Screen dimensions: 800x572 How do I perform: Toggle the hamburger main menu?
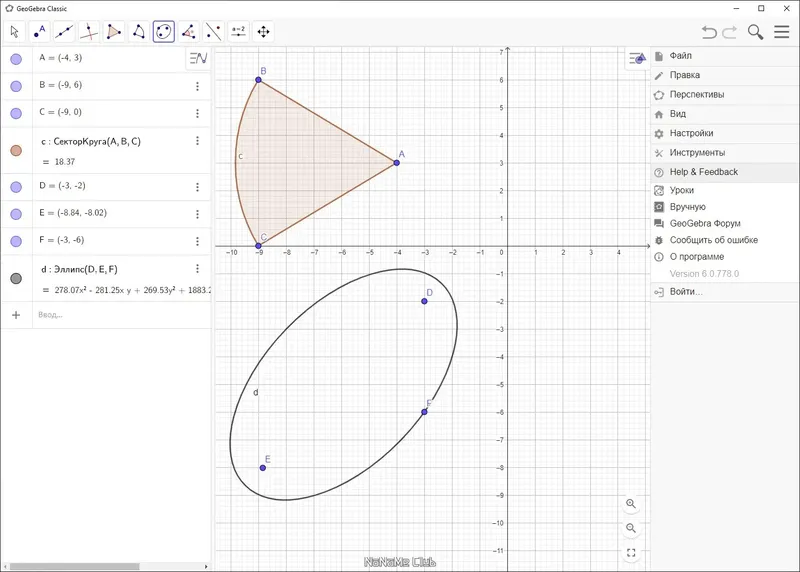coord(782,32)
